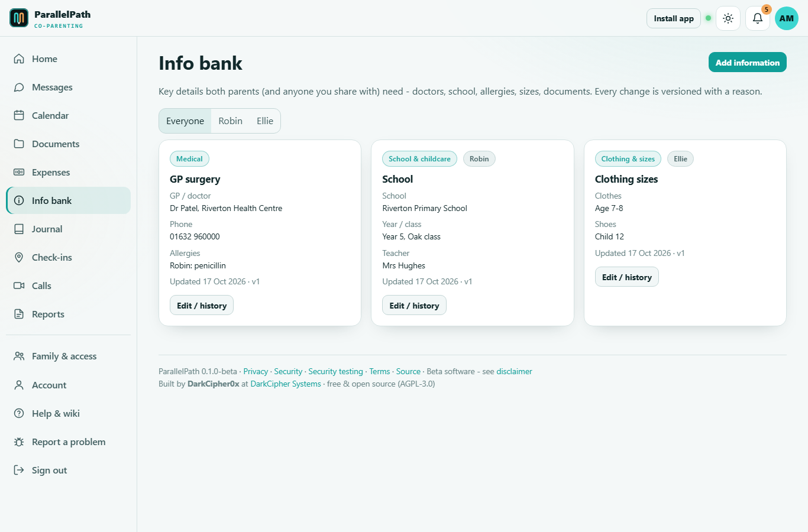The width and height of the screenshot is (808, 532).
Task: Go to Calendar page from sidebar
Action: click(x=68, y=115)
